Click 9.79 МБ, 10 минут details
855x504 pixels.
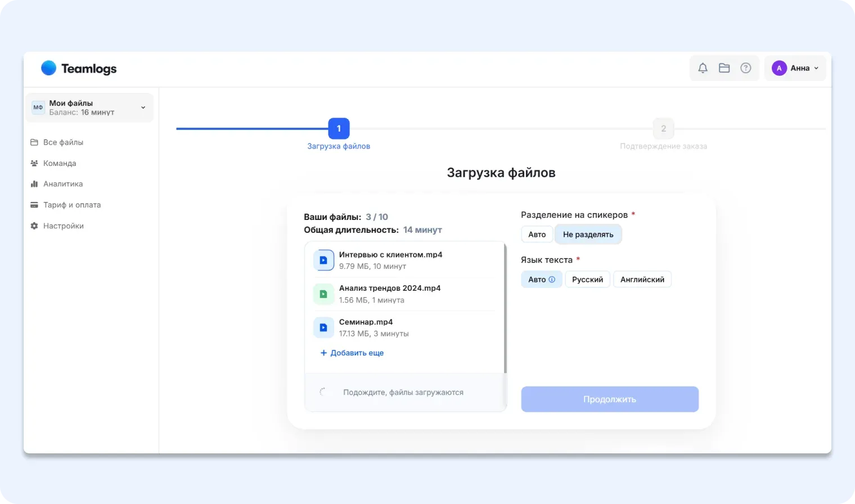372,266
